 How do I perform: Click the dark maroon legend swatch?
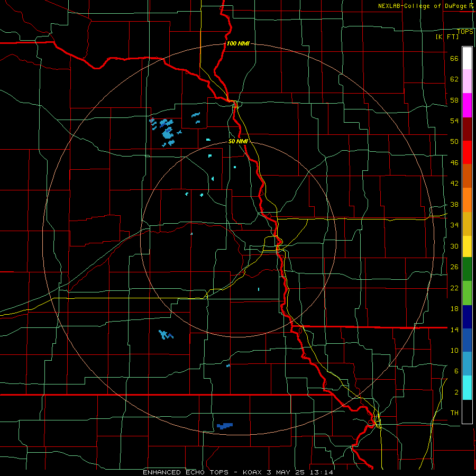point(467,129)
